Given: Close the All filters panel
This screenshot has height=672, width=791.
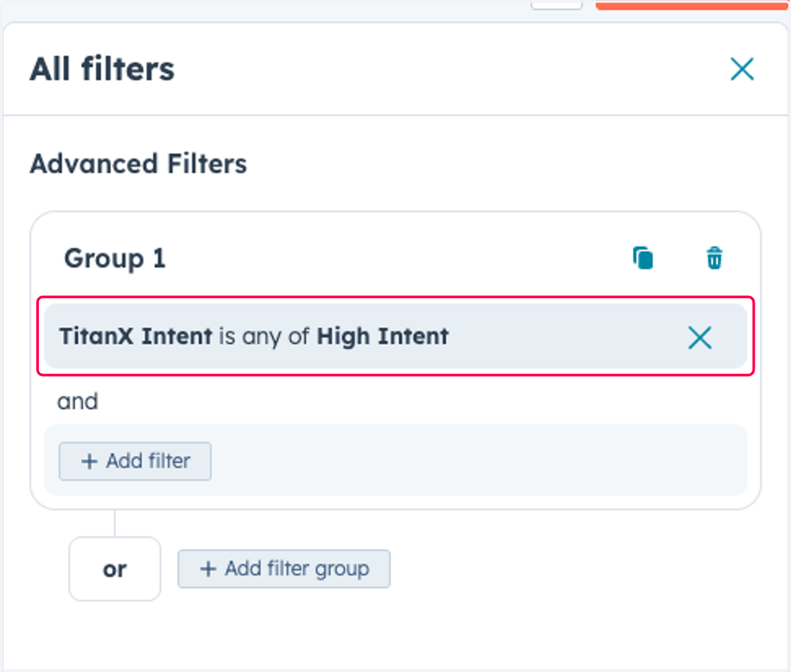Looking at the screenshot, I should click(742, 69).
